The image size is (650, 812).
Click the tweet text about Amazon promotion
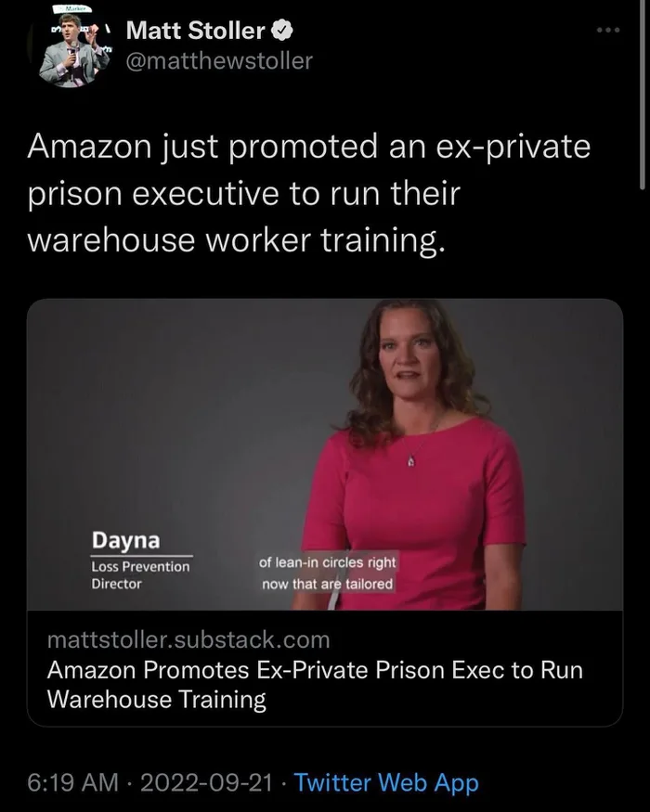[x=309, y=194]
